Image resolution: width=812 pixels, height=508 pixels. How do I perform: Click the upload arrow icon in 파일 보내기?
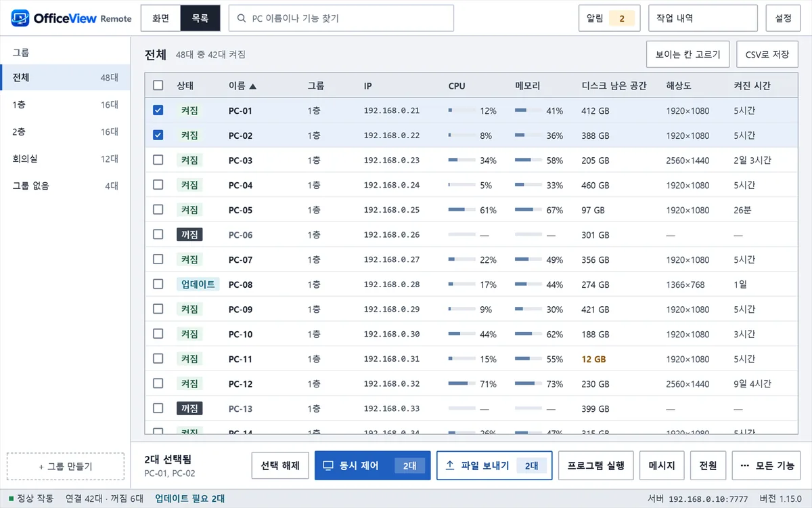pos(450,466)
